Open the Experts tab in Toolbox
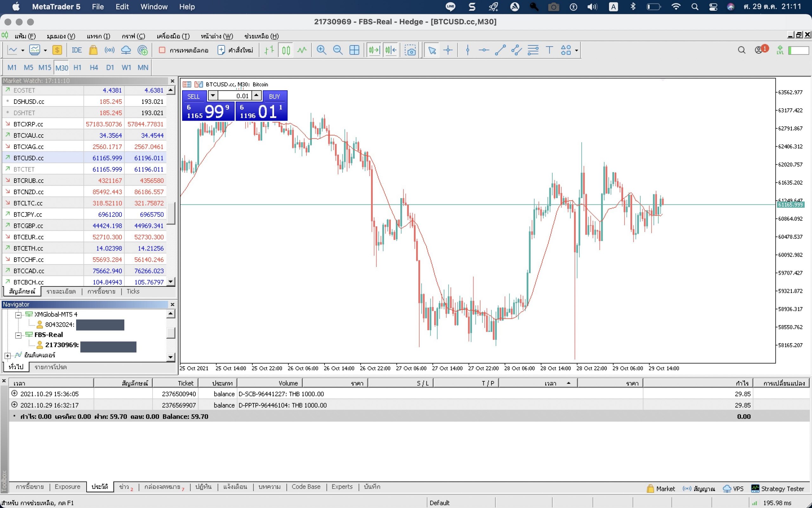812x508 pixels. (342, 487)
